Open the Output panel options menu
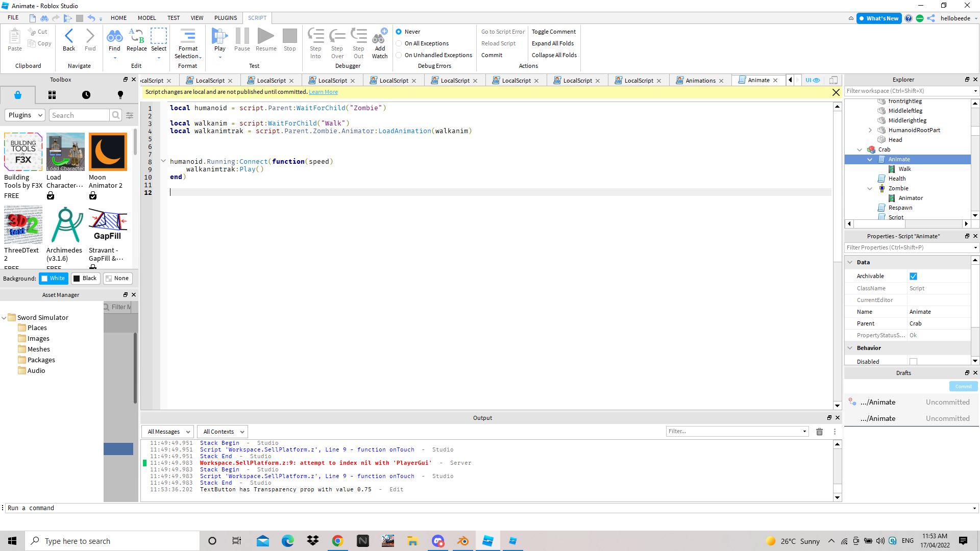 click(x=835, y=432)
